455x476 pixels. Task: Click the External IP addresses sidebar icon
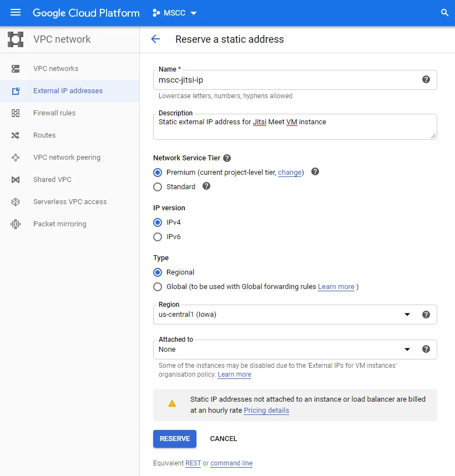[x=16, y=91]
